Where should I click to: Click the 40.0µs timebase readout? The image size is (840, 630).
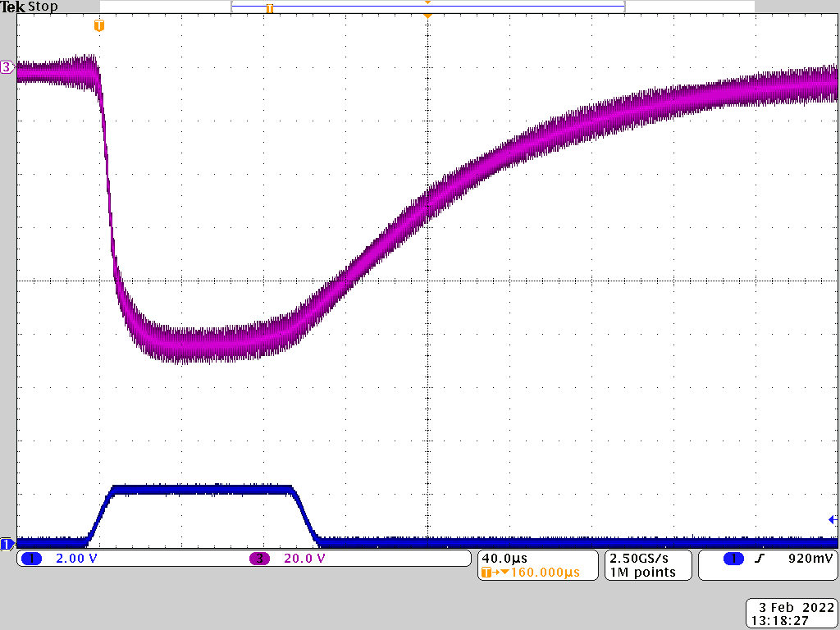pyautogui.click(x=504, y=559)
